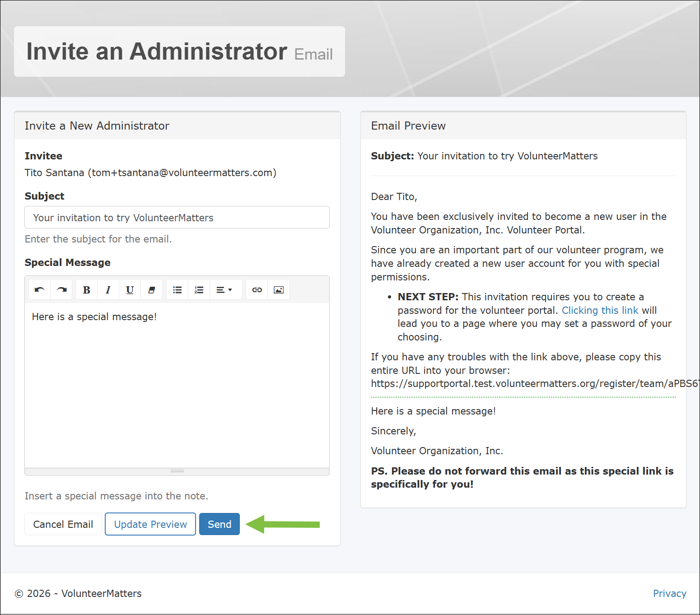Insert an image into the message
This screenshot has height=615, width=700.
[x=279, y=290]
